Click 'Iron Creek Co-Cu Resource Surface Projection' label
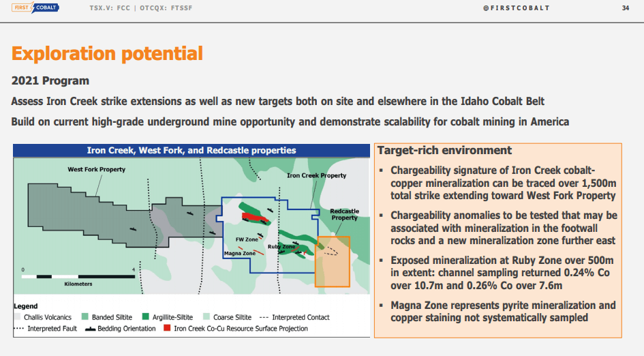This screenshot has height=356, width=644. [241, 329]
